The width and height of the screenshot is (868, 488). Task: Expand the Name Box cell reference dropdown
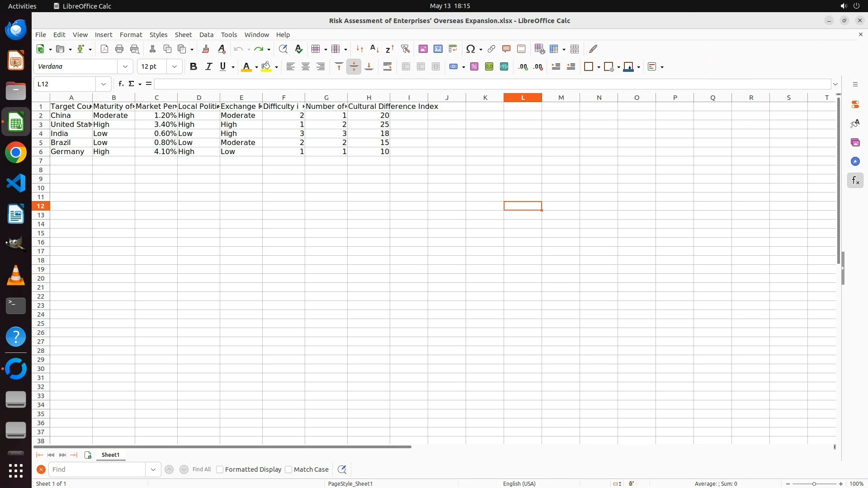point(104,84)
